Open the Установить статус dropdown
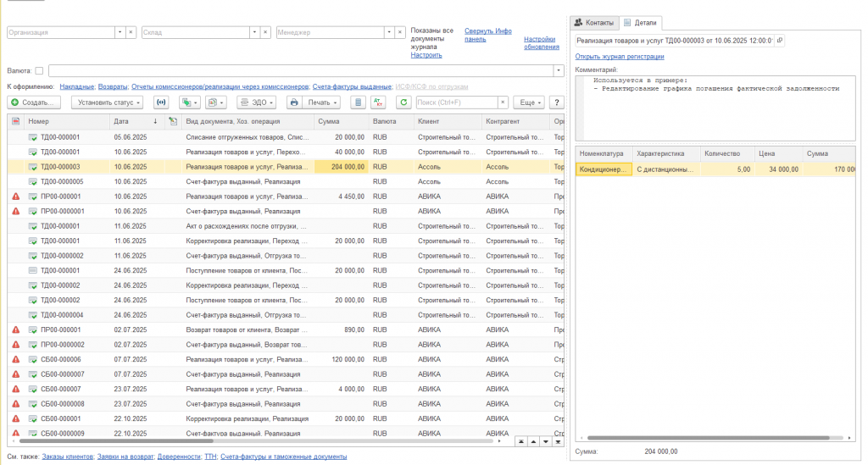The height and width of the screenshot is (465, 868). [108, 102]
